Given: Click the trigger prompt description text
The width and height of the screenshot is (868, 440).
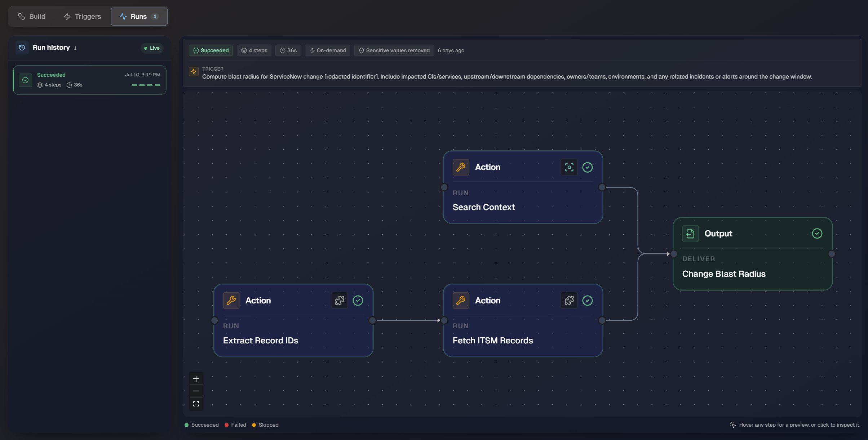Looking at the screenshot, I should click(507, 77).
